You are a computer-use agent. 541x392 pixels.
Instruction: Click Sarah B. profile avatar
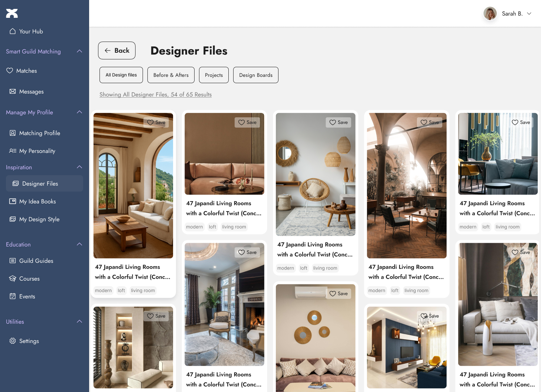[490, 14]
